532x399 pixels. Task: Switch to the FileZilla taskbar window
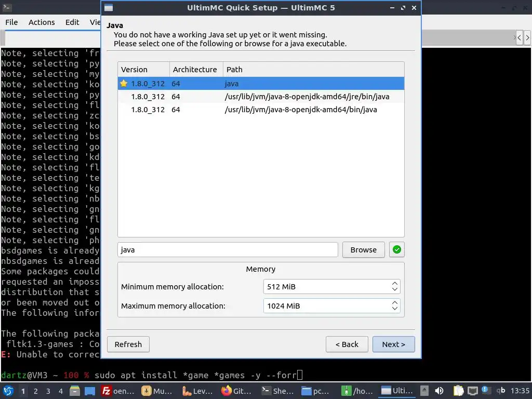point(118,391)
